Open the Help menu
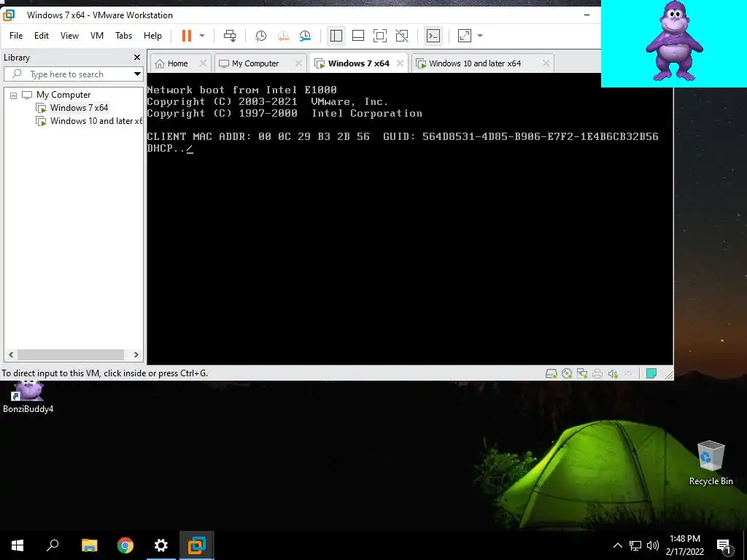This screenshot has height=560, width=747. (152, 36)
